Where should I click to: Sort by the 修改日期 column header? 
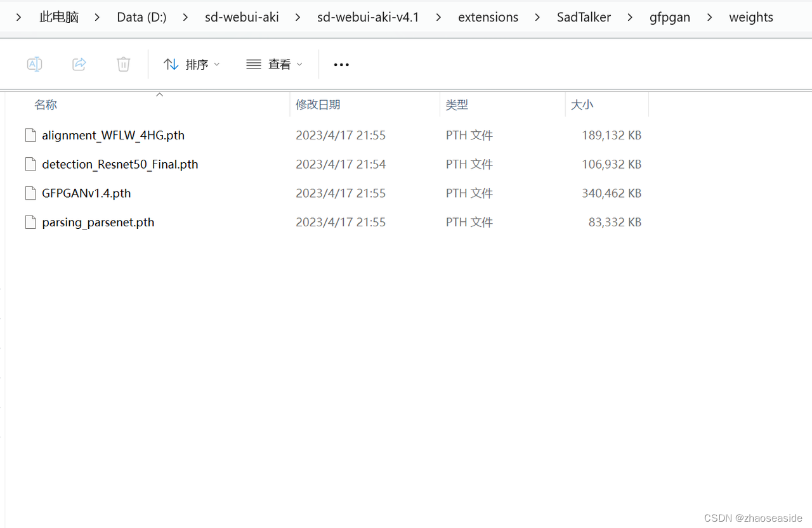click(318, 105)
